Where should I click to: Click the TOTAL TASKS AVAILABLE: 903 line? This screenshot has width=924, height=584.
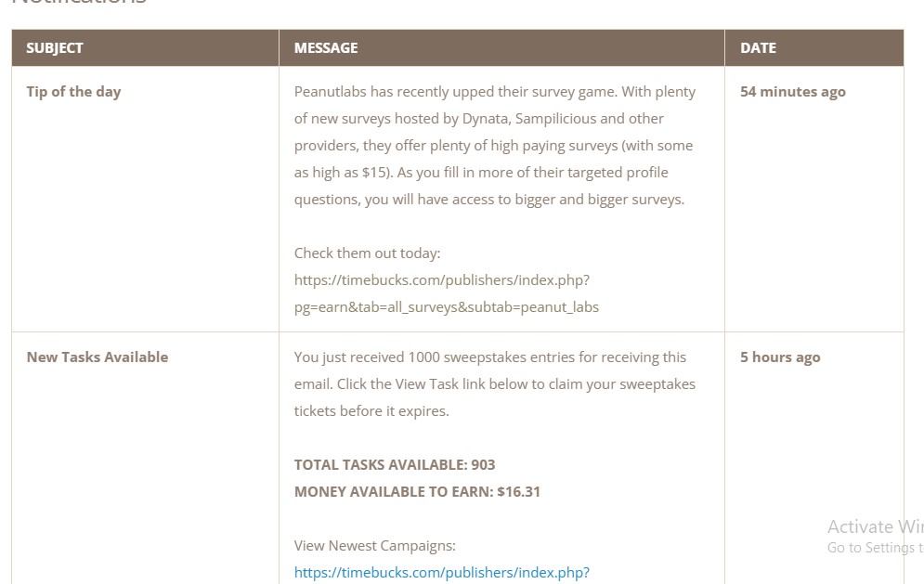pyautogui.click(x=395, y=464)
